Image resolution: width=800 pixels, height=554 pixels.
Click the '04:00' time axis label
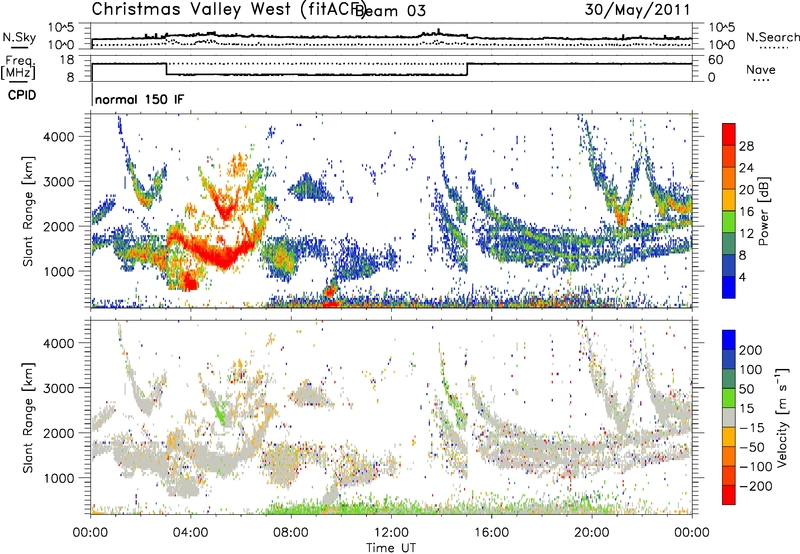click(x=191, y=533)
